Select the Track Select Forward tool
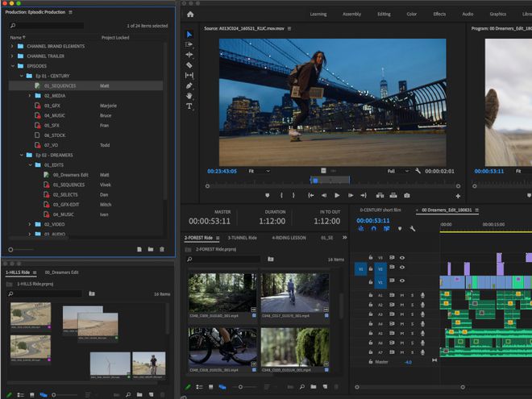The image size is (532, 399). click(x=189, y=44)
